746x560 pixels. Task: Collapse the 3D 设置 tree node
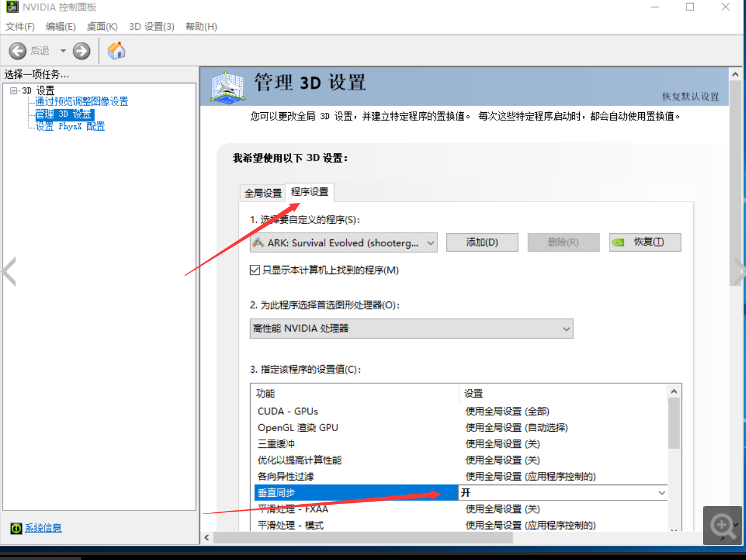tap(14, 91)
